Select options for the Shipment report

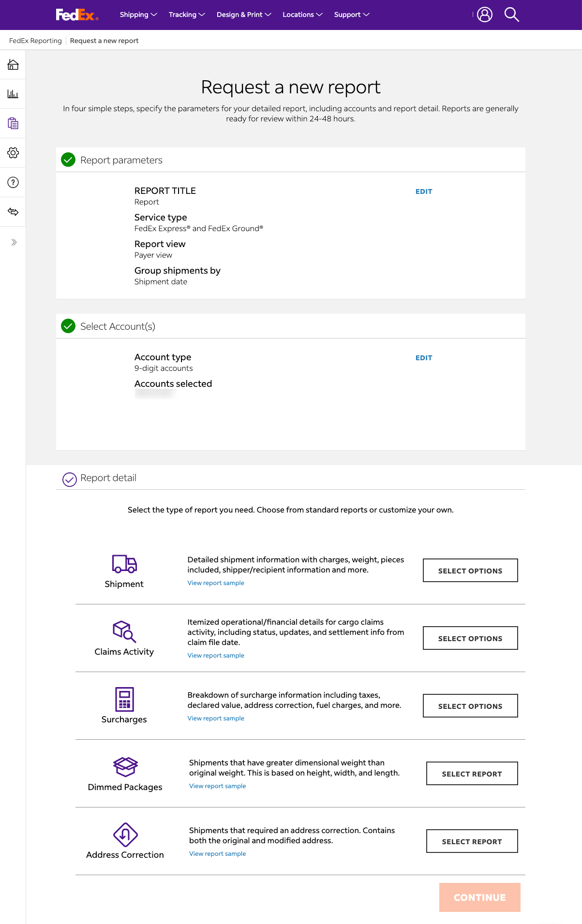(470, 571)
